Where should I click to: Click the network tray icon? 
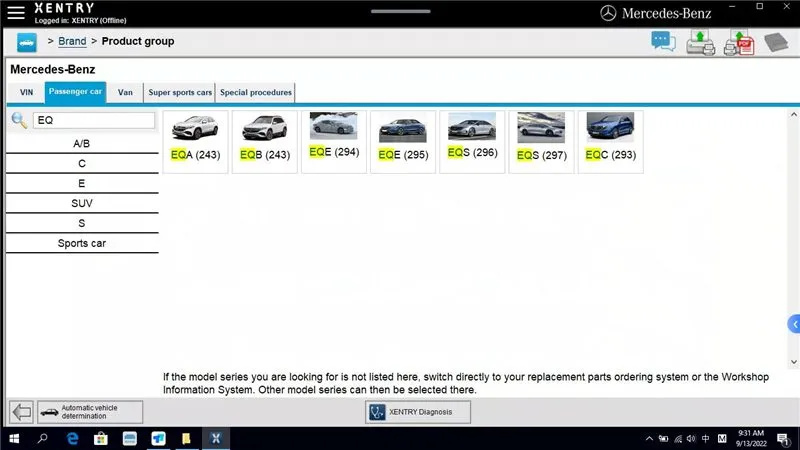[x=678, y=438]
